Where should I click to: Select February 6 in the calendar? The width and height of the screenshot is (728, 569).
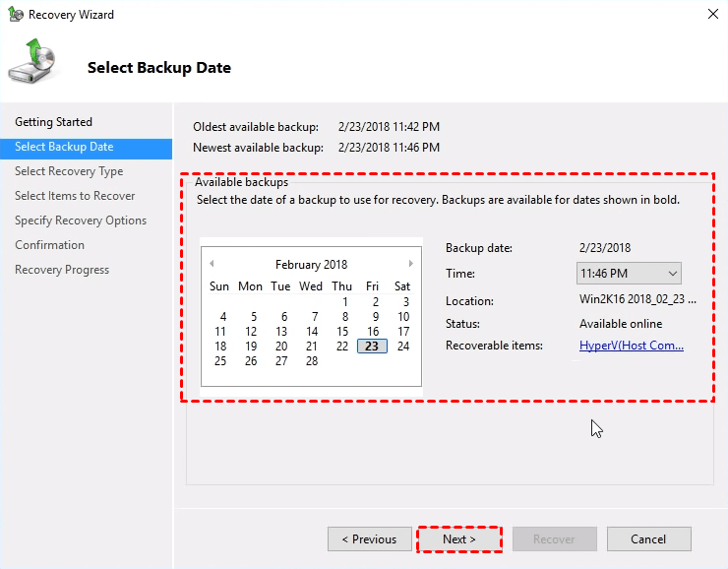click(284, 317)
